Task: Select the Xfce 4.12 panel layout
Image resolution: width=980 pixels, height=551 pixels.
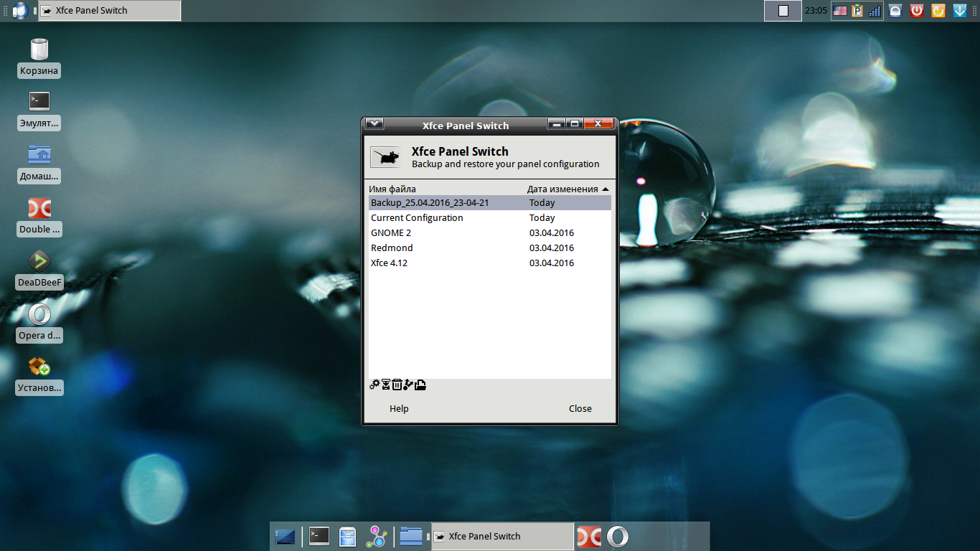Action: [x=490, y=263]
